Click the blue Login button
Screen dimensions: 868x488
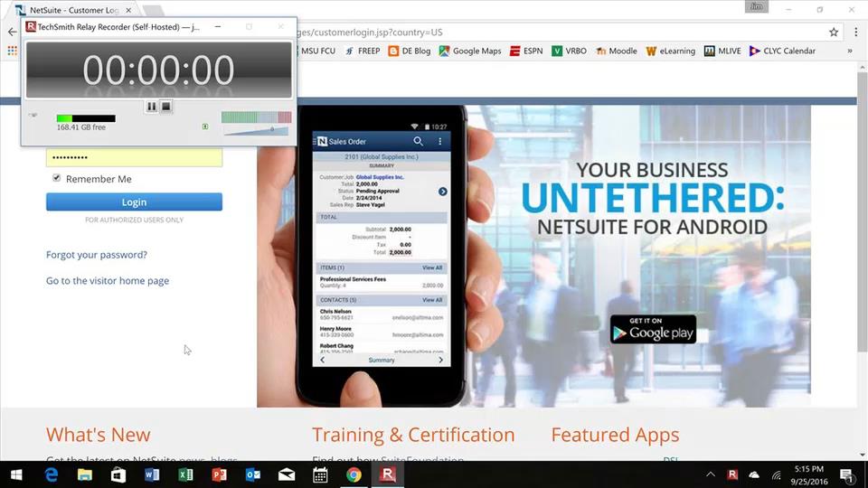coord(134,202)
